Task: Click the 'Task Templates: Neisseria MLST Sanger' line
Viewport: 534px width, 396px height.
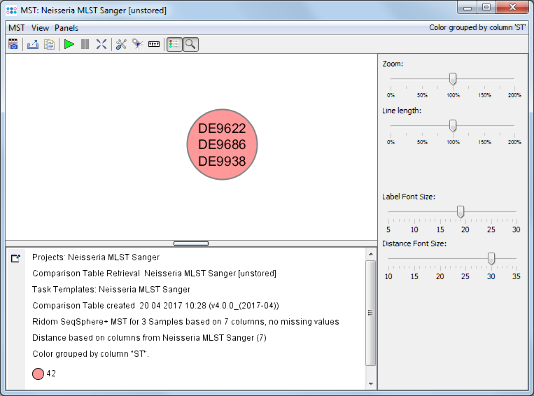Action: (x=111, y=289)
